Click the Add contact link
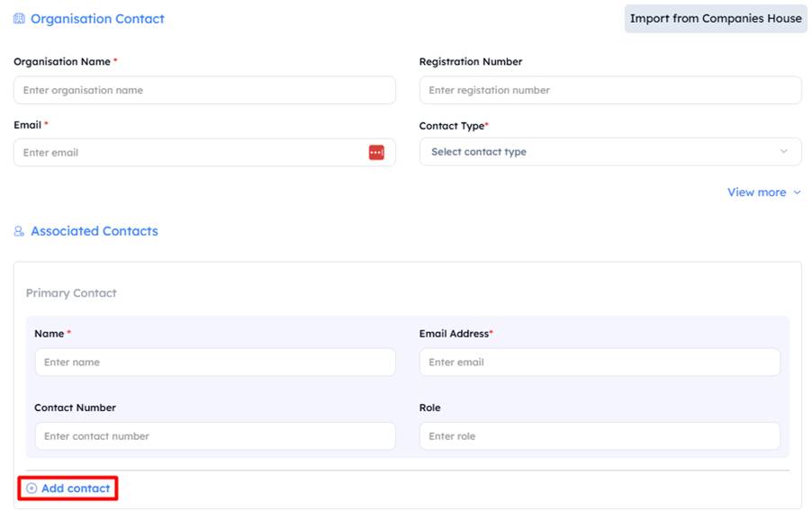Screen dimensions: 812x511 (x=76, y=489)
